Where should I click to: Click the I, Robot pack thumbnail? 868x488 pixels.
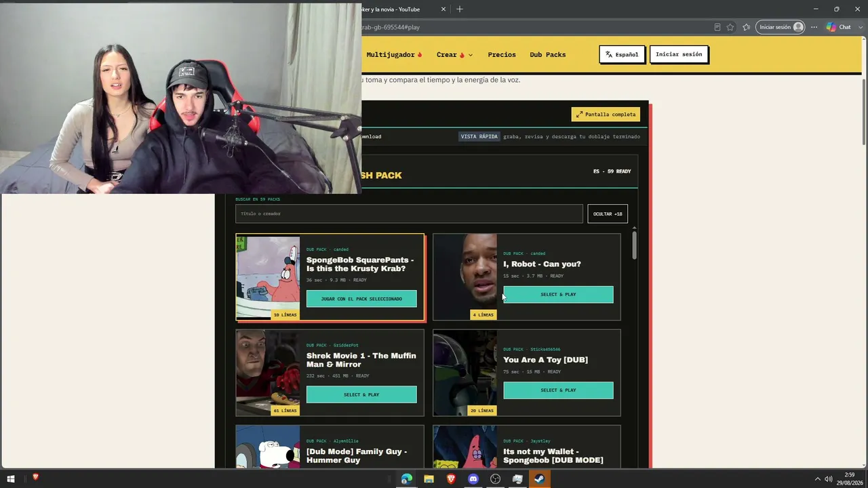pyautogui.click(x=465, y=277)
